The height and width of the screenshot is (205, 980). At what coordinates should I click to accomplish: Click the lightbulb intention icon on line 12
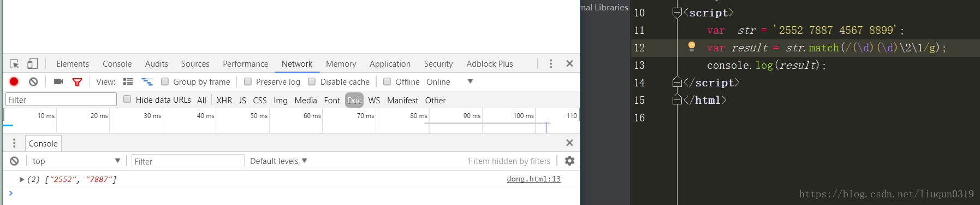[692, 46]
